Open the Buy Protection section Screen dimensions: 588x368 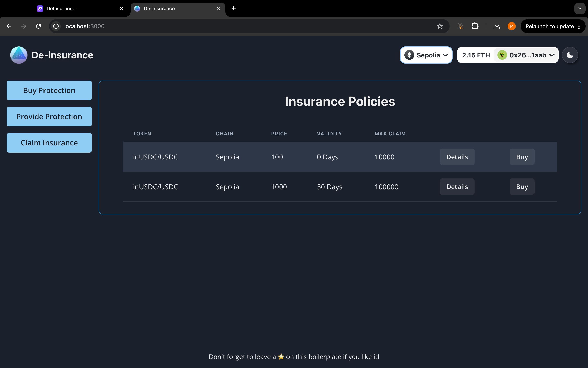(x=49, y=90)
